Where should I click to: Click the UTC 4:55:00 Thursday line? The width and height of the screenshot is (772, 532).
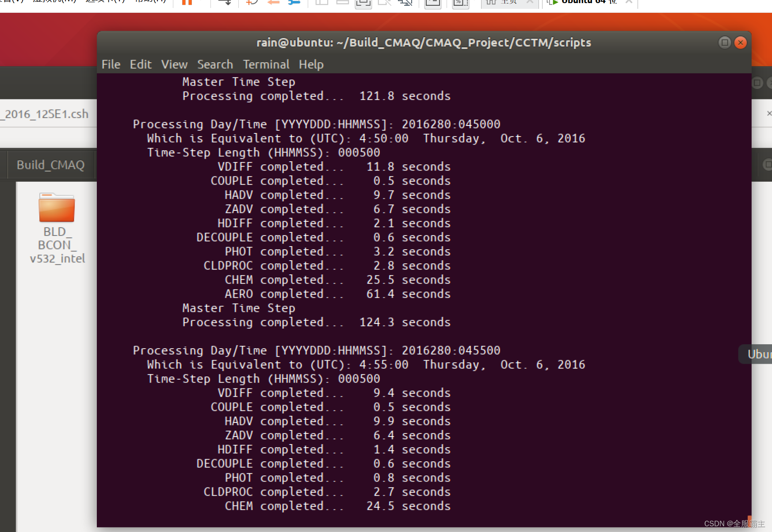click(x=366, y=365)
